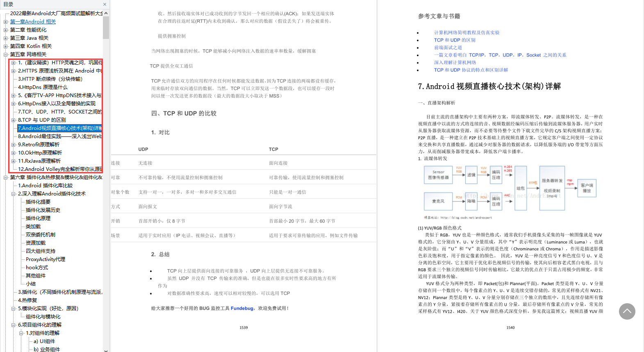Open 插件化发展历史 outline entry
This screenshot has height=352, width=644.
pyautogui.click(x=43, y=210)
